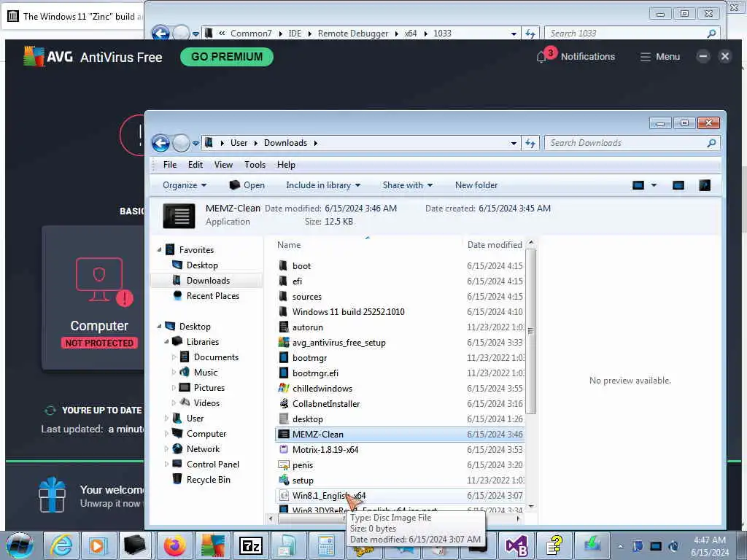Select Network in the navigation tree

203,449
